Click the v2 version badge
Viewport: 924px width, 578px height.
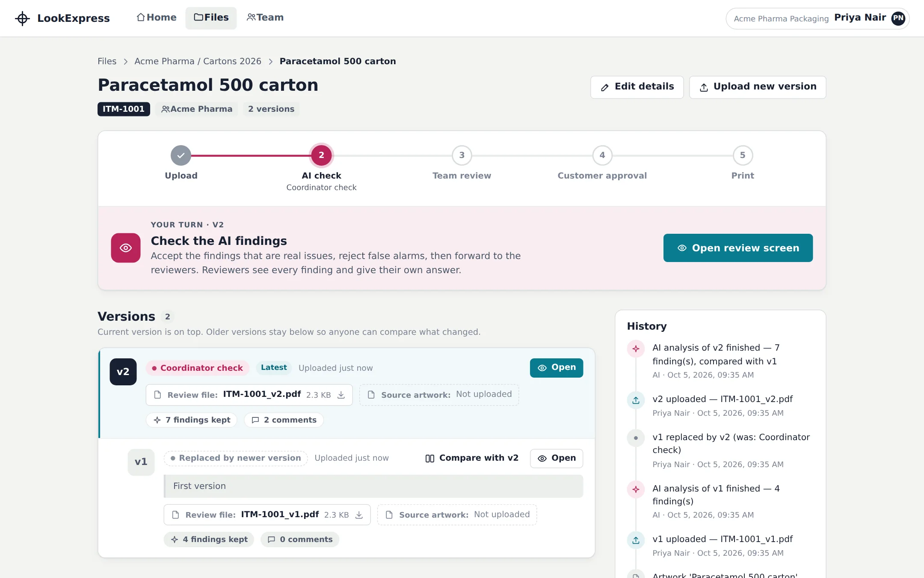click(123, 372)
